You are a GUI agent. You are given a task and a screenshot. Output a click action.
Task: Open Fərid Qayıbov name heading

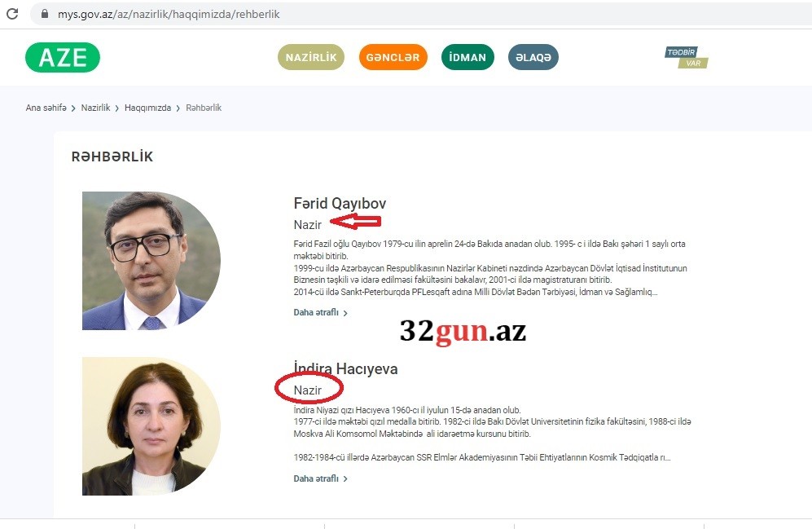pyautogui.click(x=340, y=203)
